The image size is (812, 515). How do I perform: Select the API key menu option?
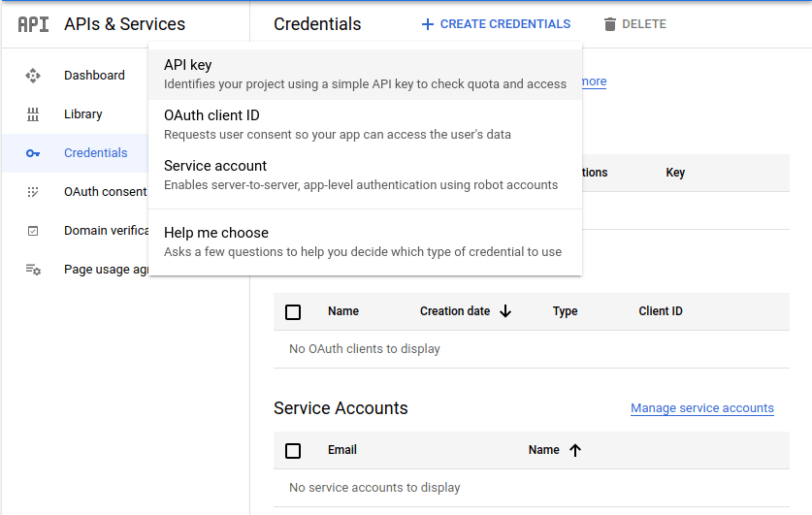click(x=365, y=74)
